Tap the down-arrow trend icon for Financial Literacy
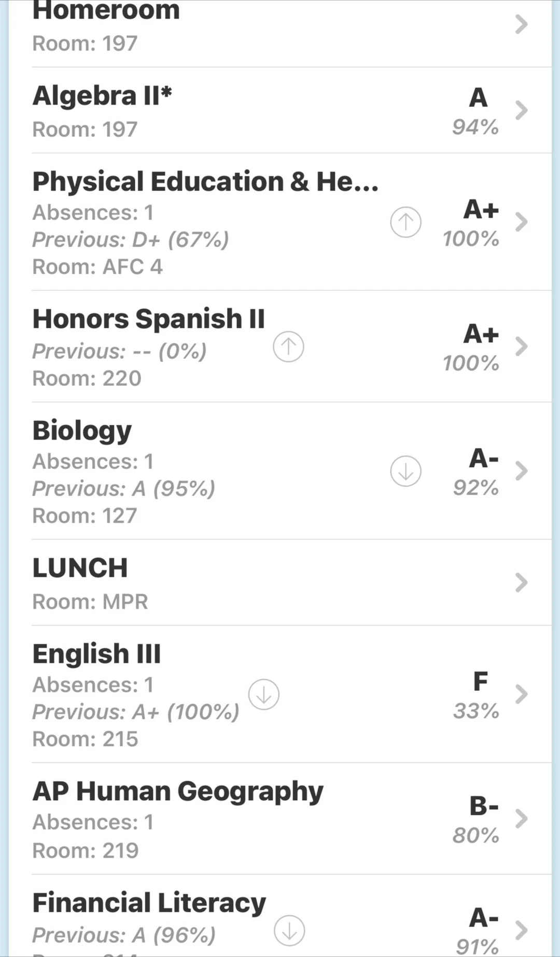Screen dimensions: 560x957 coord(289,931)
